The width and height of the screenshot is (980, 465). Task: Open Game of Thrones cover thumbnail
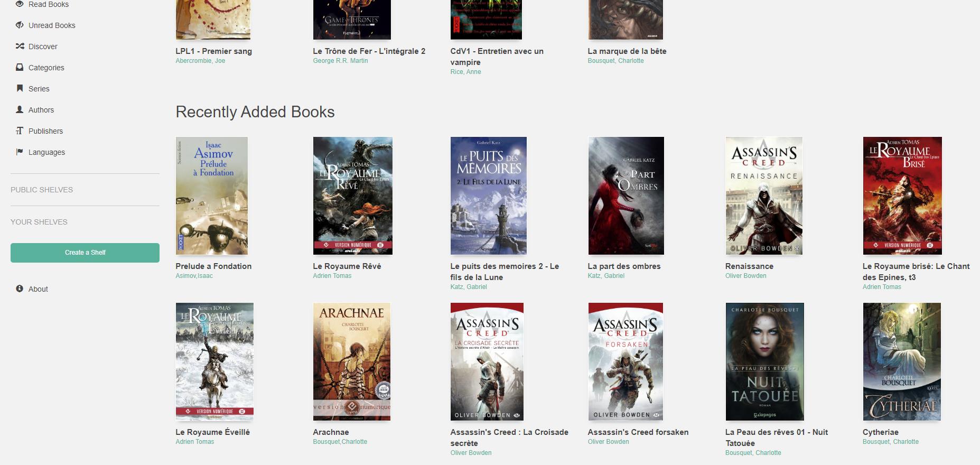[x=352, y=20]
